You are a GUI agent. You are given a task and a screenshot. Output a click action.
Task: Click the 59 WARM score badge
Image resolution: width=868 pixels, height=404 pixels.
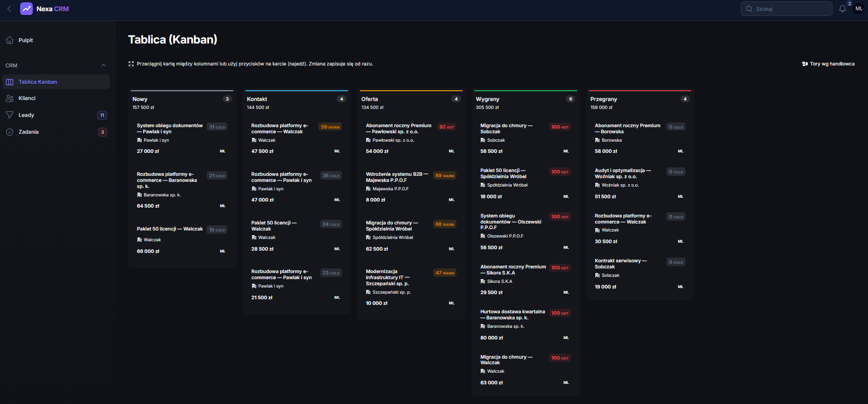[x=330, y=127]
